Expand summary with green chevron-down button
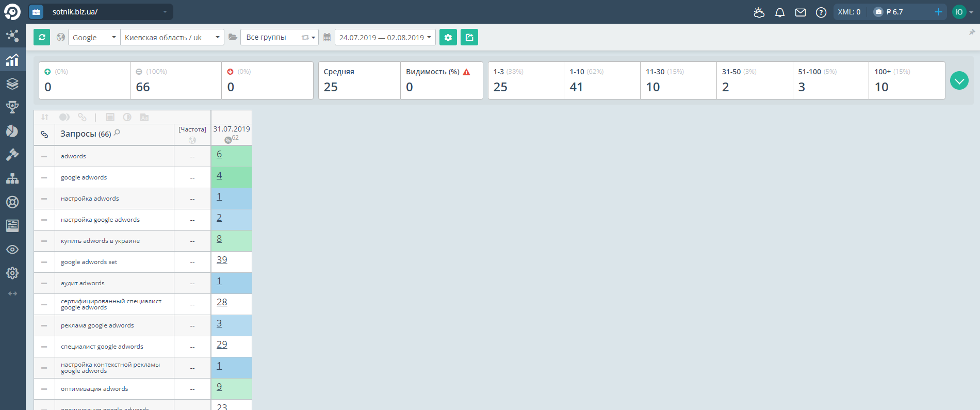 point(959,80)
